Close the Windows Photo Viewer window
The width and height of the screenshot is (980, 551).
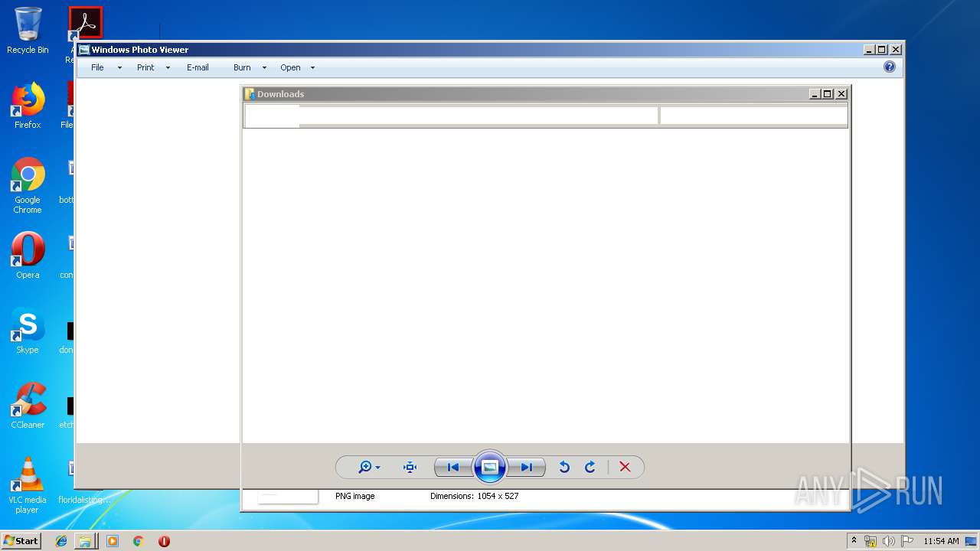[896, 50]
